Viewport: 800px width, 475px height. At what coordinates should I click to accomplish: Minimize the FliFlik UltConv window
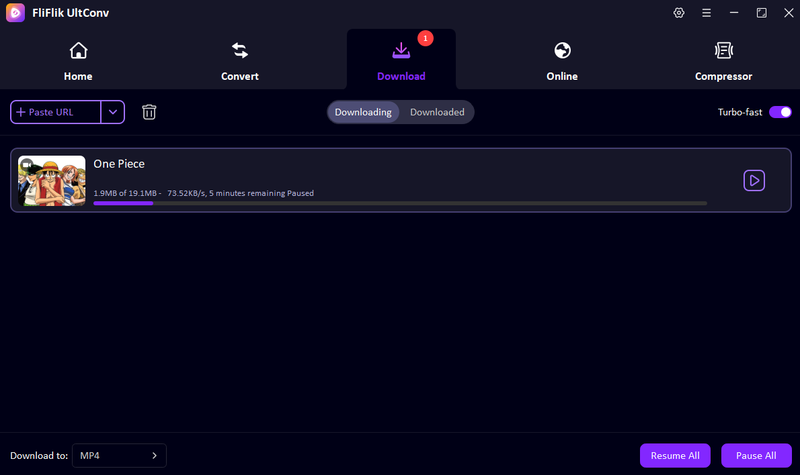click(734, 13)
